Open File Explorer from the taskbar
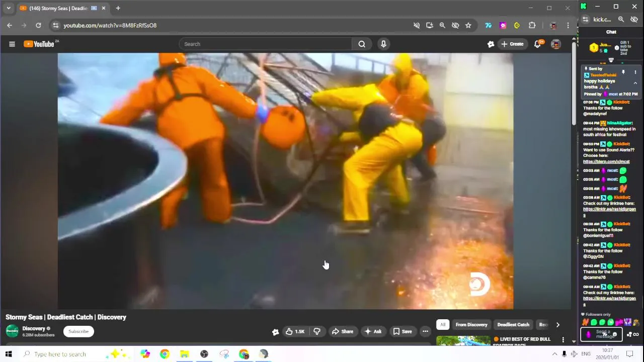This screenshot has height=362, width=644. (x=184, y=354)
